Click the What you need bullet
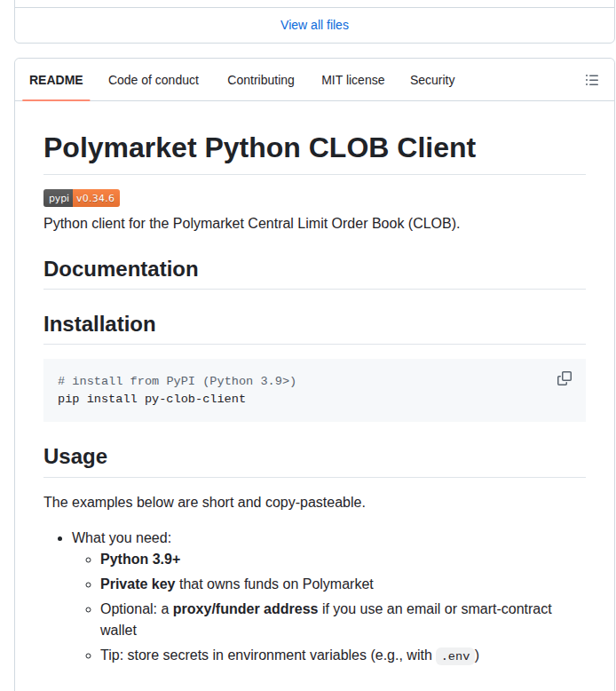The height and width of the screenshot is (691, 616). 122,538
